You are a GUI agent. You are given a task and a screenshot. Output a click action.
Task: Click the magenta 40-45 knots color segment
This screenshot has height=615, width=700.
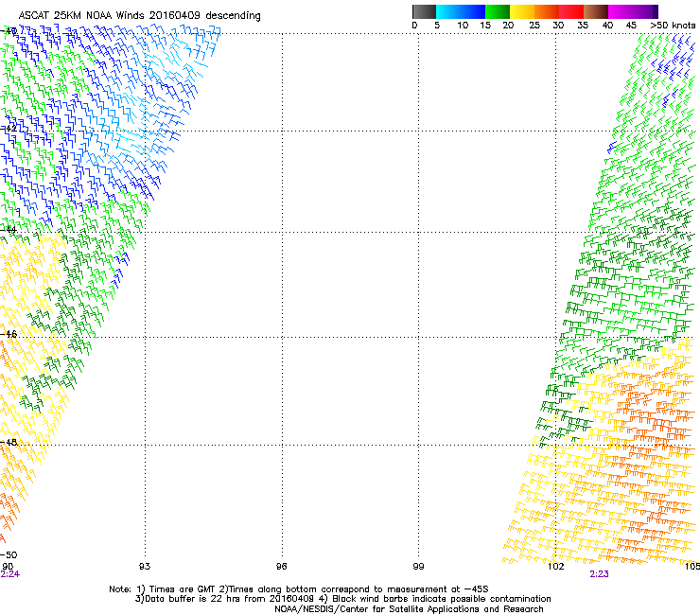tap(621, 11)
